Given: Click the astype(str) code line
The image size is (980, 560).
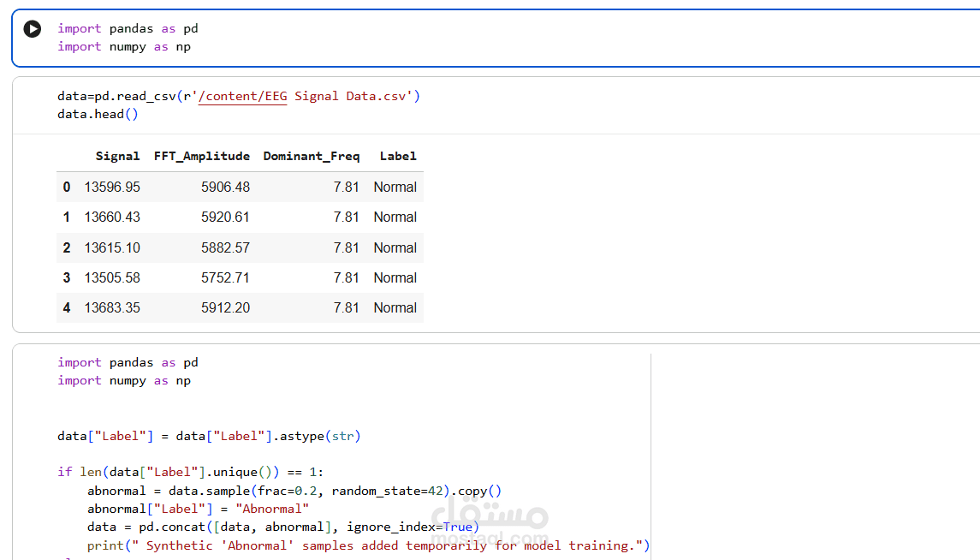Looking at the screenshot, I should (x=209, y=436).
